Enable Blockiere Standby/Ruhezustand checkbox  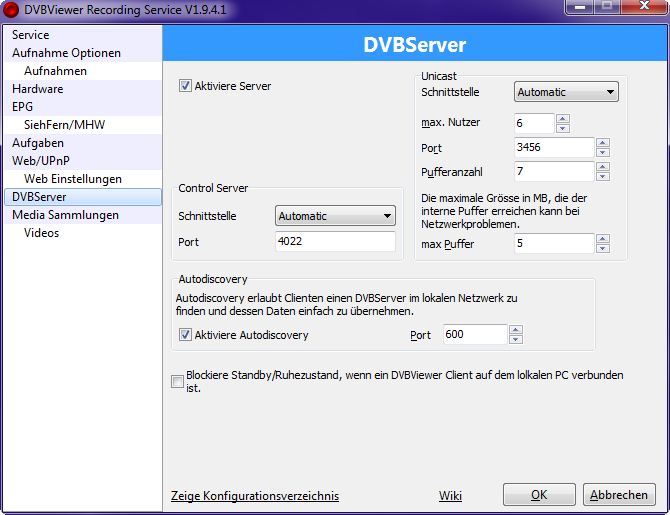click(x=178, y=381)
